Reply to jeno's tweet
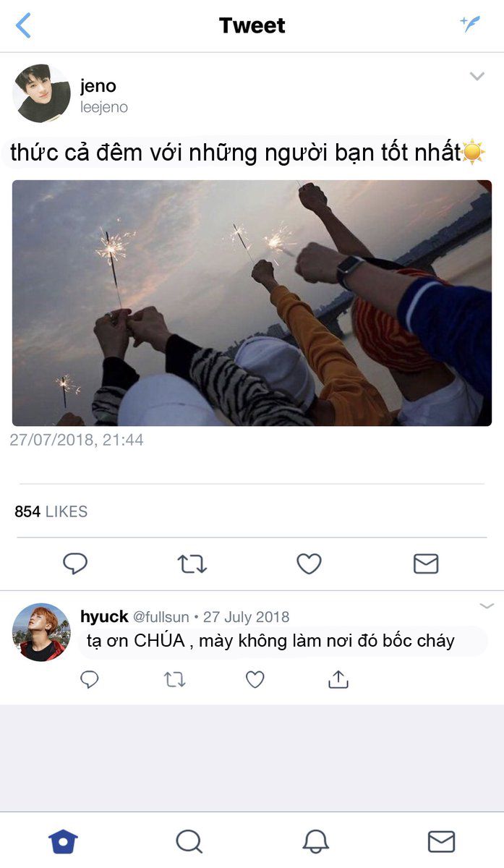Viewport: 504px width, 868px height. pos(75,563)
